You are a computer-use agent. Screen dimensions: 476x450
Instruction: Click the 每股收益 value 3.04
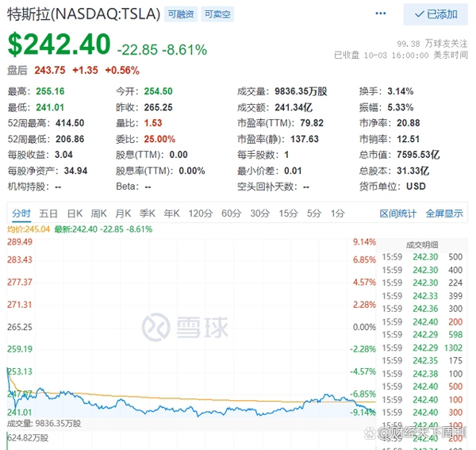pos(63,155)
